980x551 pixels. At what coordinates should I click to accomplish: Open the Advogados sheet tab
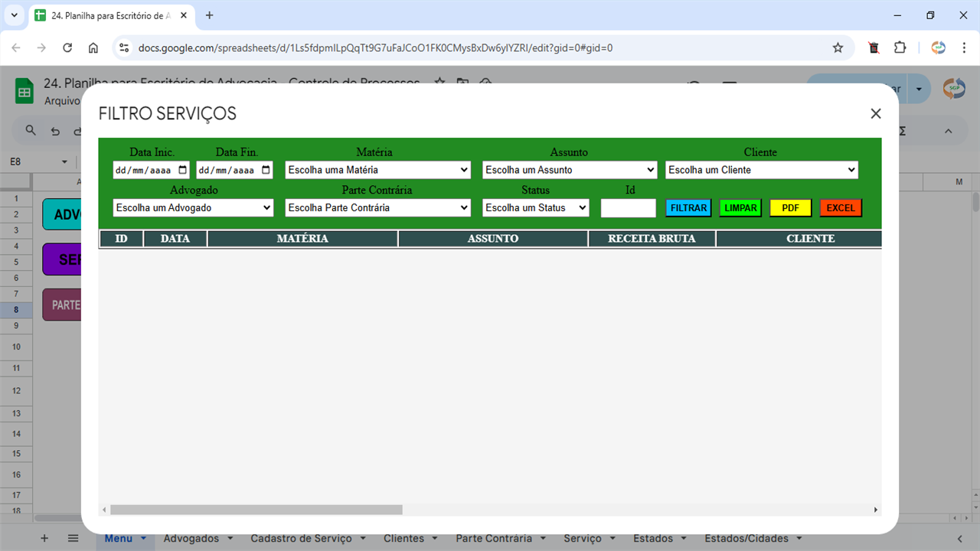pos(191,538)
